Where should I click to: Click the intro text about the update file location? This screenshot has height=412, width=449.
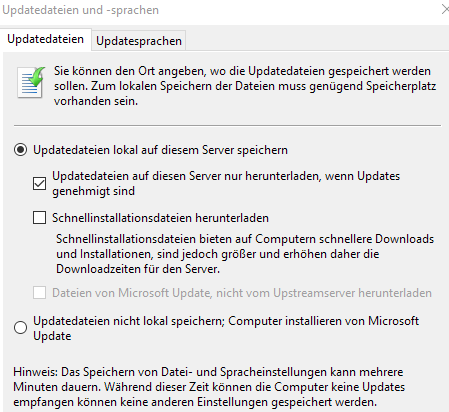(x=245, y=86)
